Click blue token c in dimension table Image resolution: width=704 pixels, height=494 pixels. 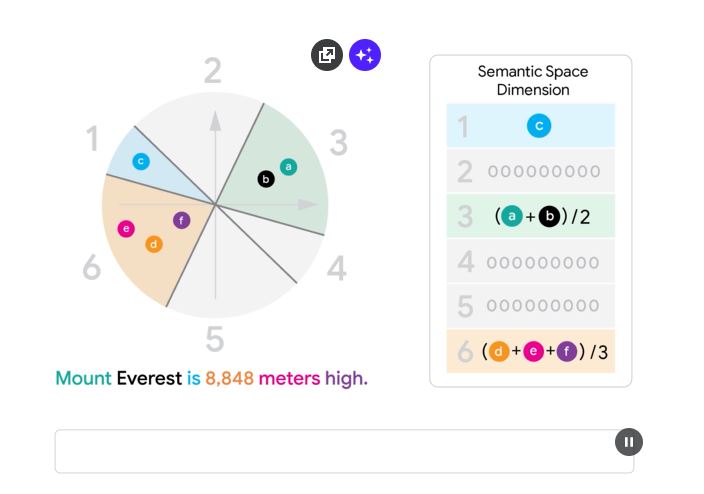click(x=539, y=126)
